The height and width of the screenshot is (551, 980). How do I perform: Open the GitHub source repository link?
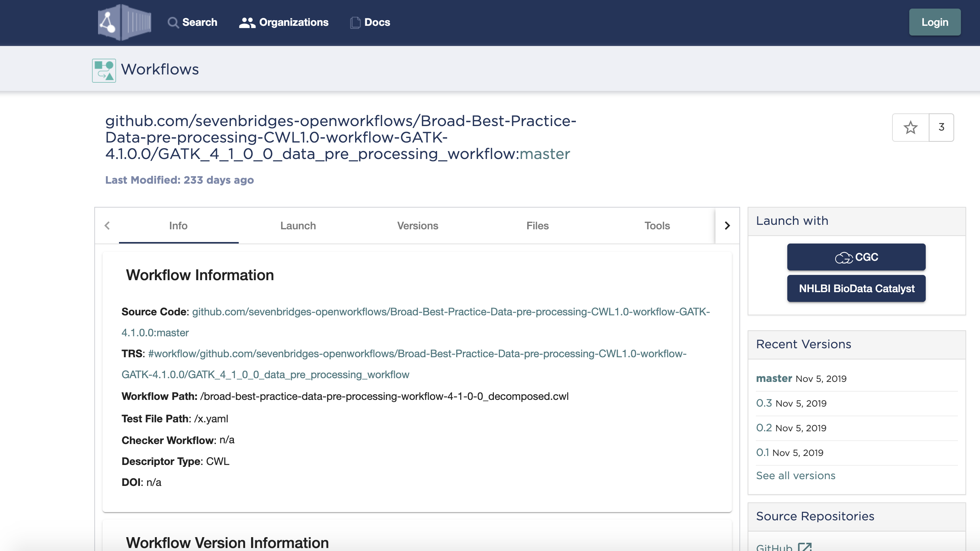click(x=774, y=547)
